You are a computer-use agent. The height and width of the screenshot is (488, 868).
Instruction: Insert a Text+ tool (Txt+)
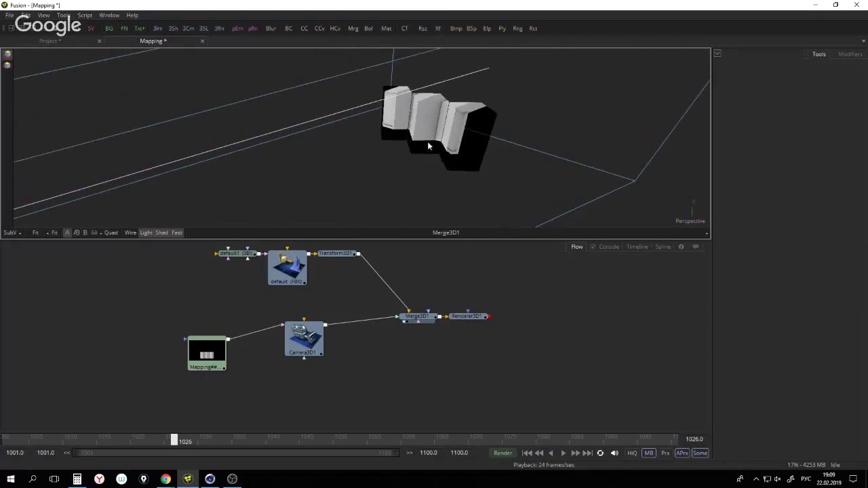(x=140, y=28)
